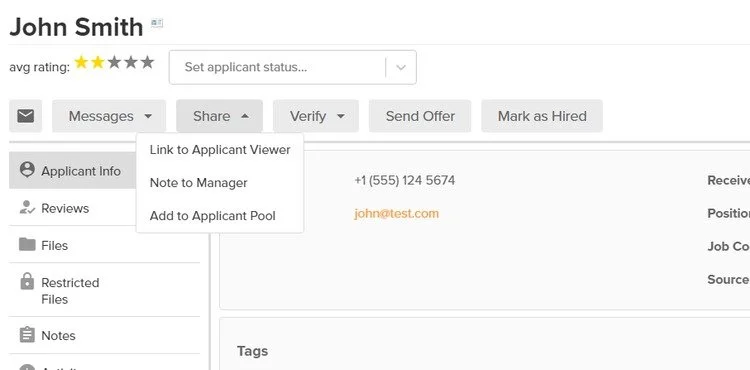Set rating with the fifth star

147,62
